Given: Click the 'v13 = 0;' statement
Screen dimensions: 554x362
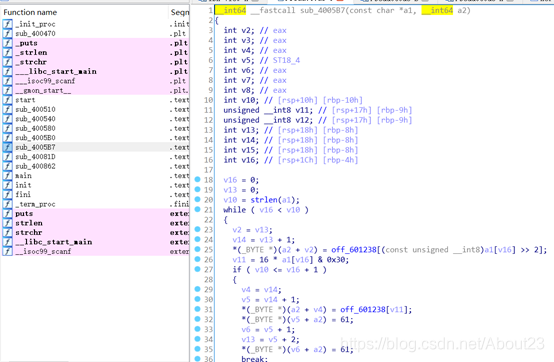Looking at the screenshot, I should (241, 190).
